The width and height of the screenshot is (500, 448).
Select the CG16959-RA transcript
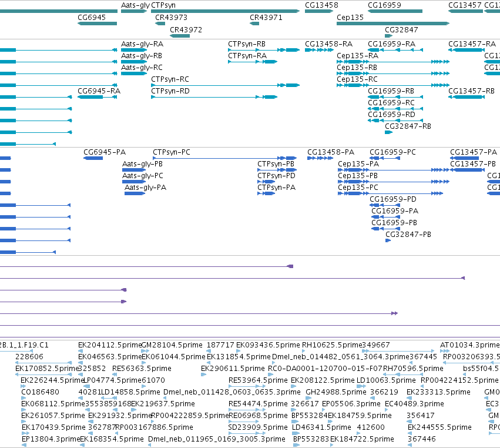pos(395,50)
